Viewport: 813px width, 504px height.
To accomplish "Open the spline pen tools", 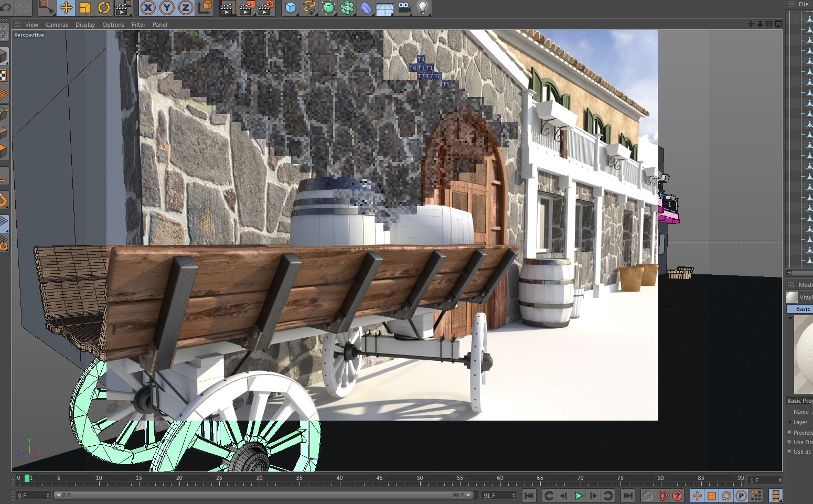I will pyautogui.click(x=309, y=7).
